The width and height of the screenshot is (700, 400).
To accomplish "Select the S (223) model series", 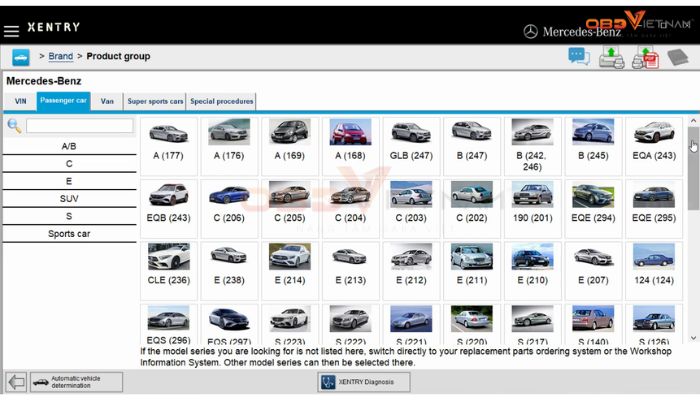I will (x=290, y=324).
